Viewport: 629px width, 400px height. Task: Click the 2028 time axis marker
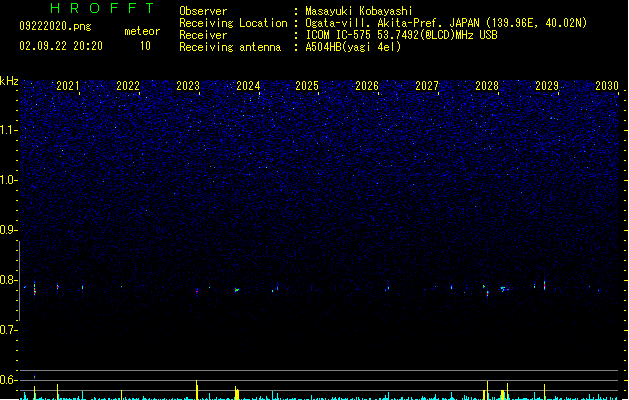487,86
